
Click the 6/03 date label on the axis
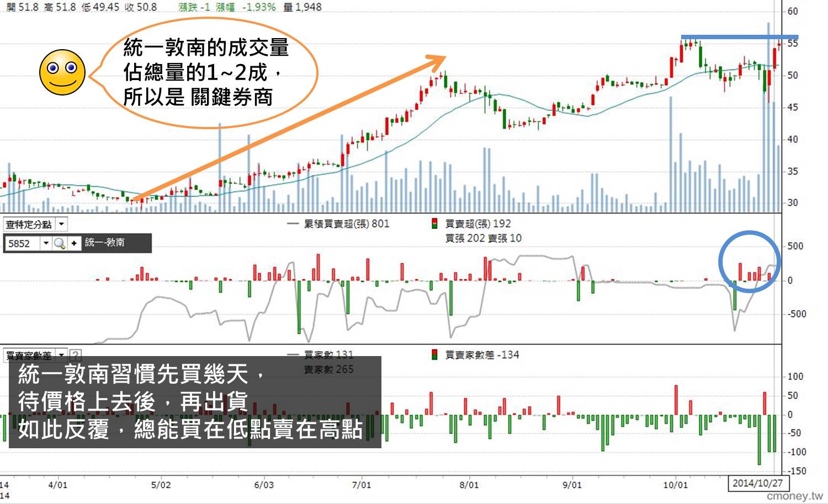(263, 485)
